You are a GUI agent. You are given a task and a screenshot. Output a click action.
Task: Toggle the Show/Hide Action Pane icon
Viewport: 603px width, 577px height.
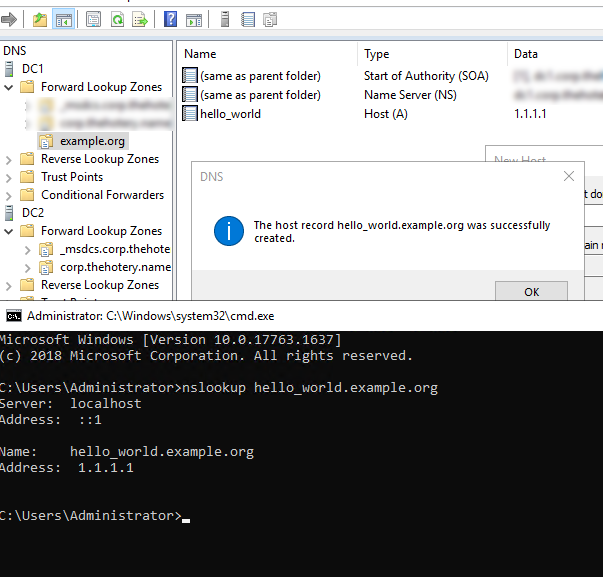point(193,20)
